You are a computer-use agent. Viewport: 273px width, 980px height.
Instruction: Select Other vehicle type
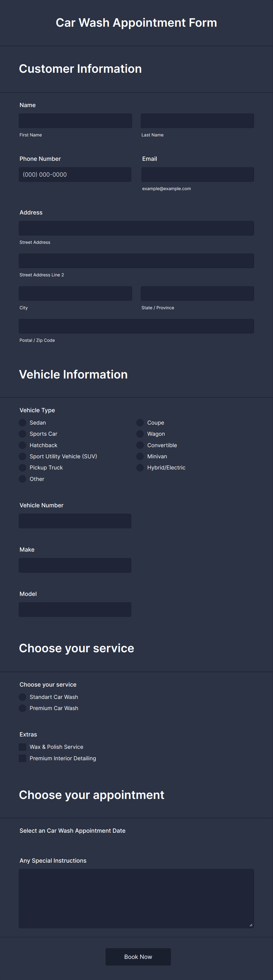tap(23, 479)
